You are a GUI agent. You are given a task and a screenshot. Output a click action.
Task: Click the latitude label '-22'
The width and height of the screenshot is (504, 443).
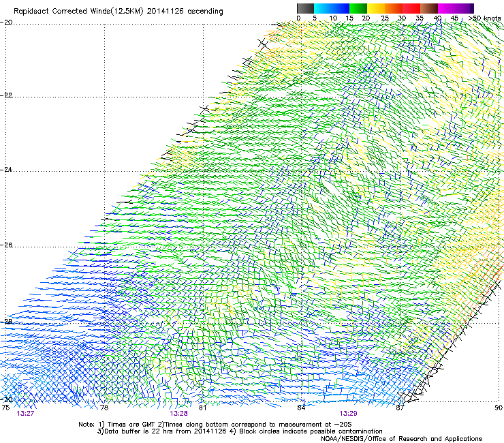(6, 95)
